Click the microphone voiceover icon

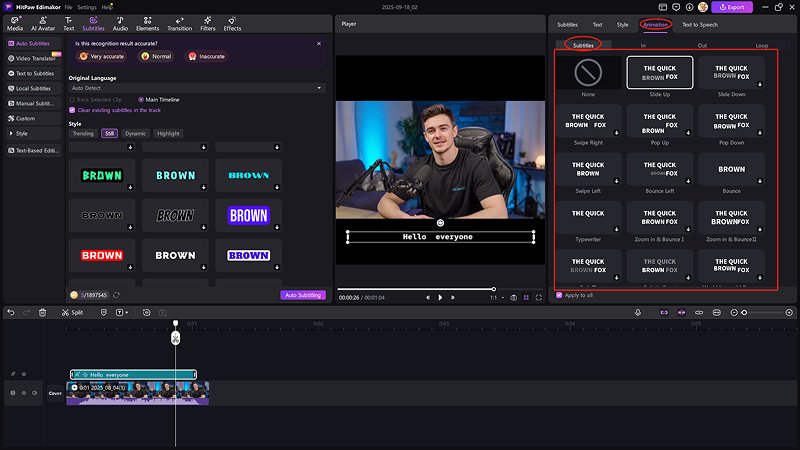[x=638, y=312]
